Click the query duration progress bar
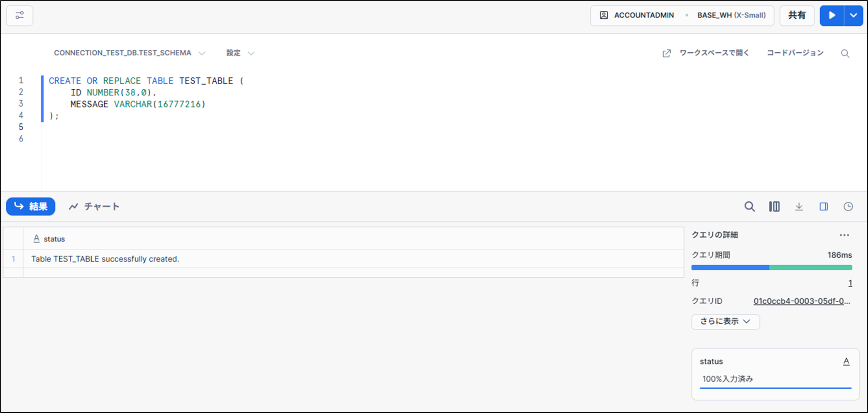Screen dimensions: 868x413 pos(772,268)
